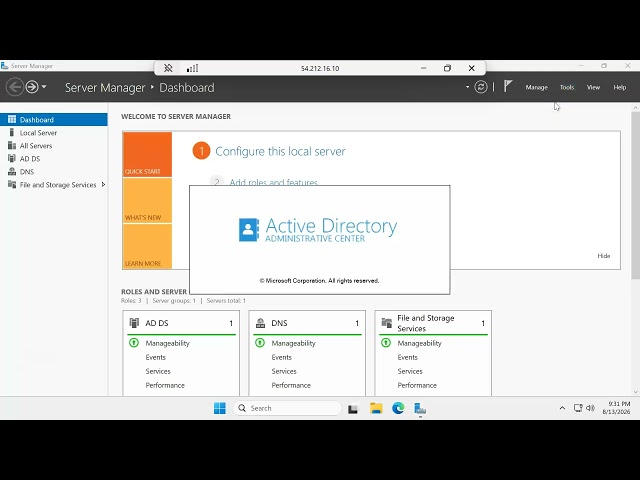This screenshot has height=480, width=640.
Task: Open the navigation history dropdown arrow
Action: pyautogui.click(x=44, y=87)
